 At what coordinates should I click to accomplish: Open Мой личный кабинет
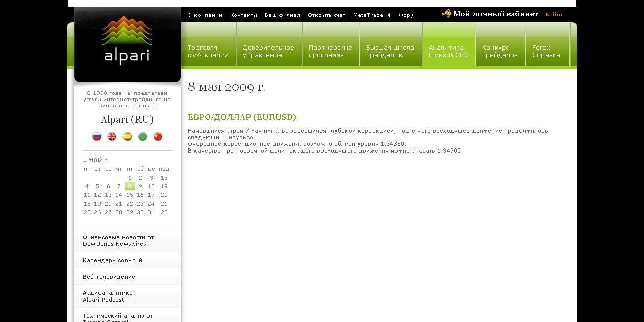coord(496,14)
